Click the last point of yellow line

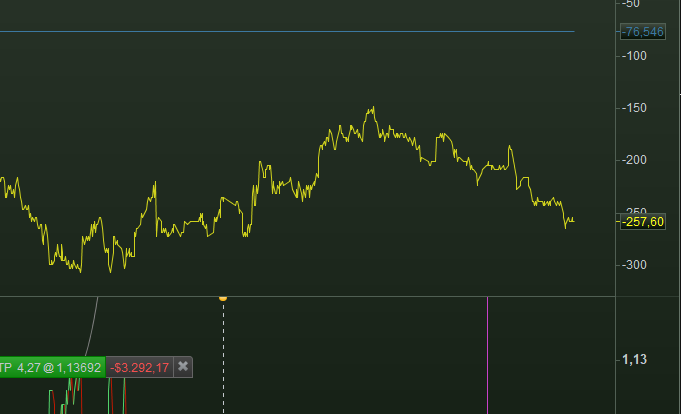click(x=574, y=221)
